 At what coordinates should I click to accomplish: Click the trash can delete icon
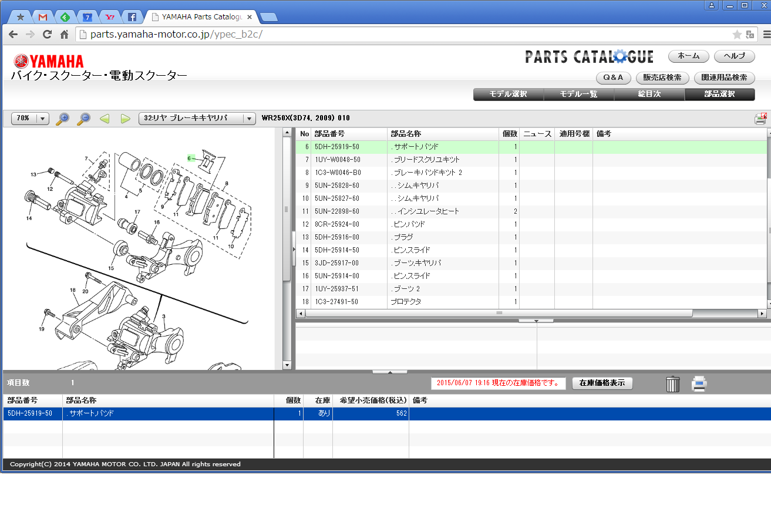pyautogui.click(x=673, y=384)
